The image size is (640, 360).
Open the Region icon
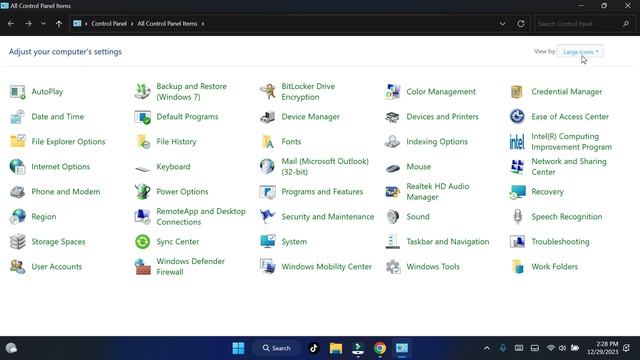[x=18, y=216]
